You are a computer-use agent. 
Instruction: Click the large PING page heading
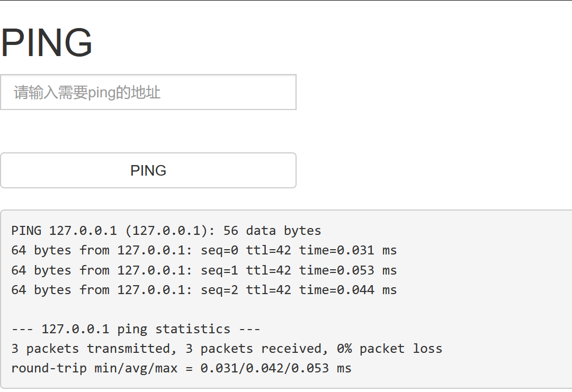click(47, 43)
